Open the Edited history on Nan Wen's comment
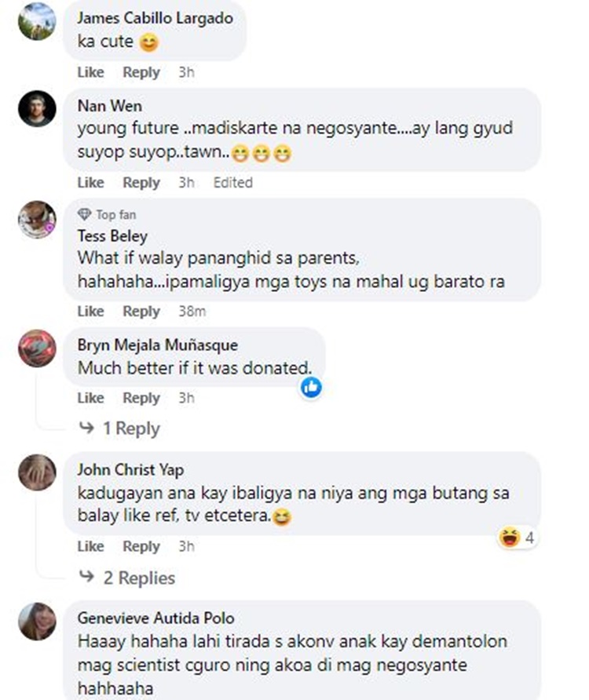 click(x=232, y=183)
